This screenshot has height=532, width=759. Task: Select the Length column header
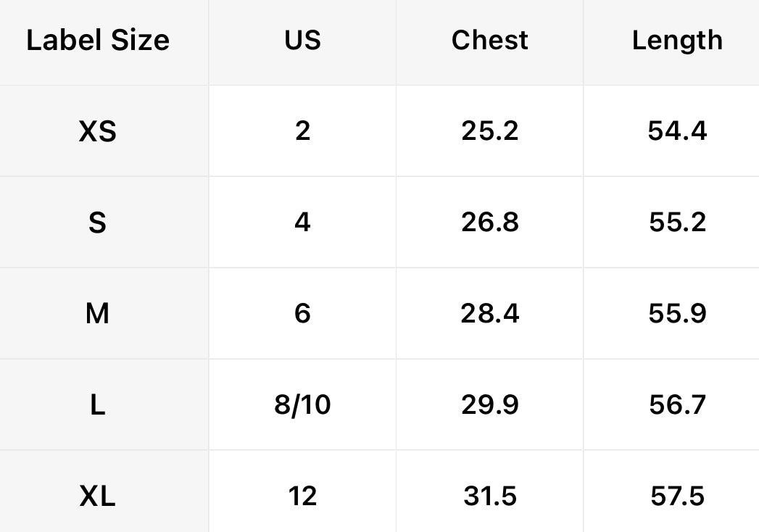(677, 41)
